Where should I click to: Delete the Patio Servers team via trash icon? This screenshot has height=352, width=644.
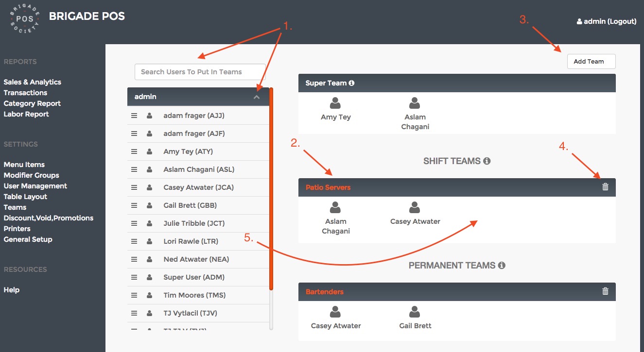pyautogui.click(x=605, y=186)
